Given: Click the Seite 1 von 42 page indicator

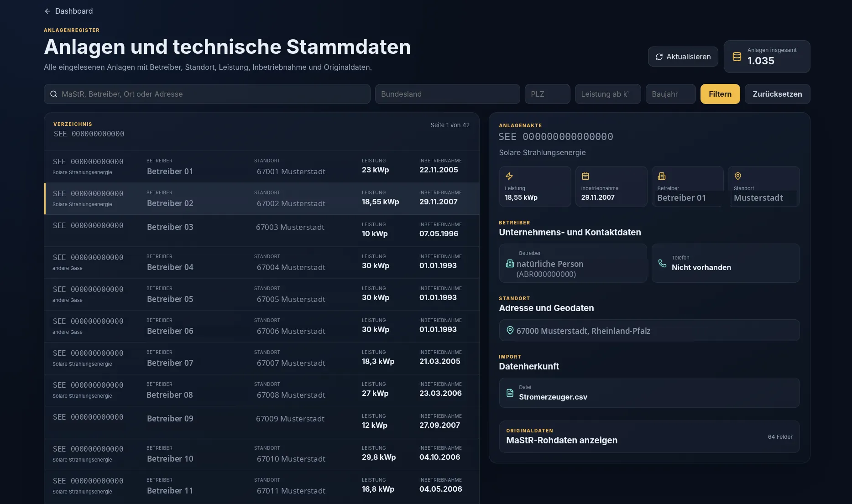Looking at the screenshot, I should click(x=450, y=125).
